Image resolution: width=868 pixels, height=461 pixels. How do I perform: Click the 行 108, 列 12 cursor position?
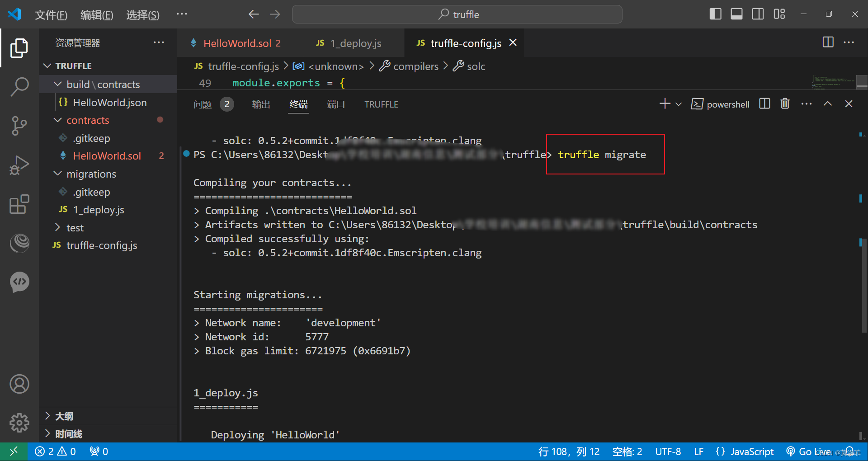(x=569, y=452)
